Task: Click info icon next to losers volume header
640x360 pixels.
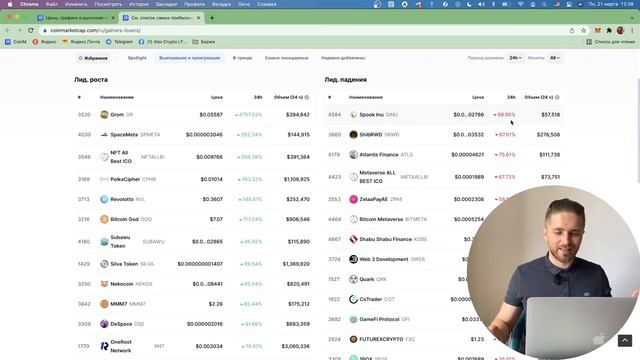Action: 557,97
